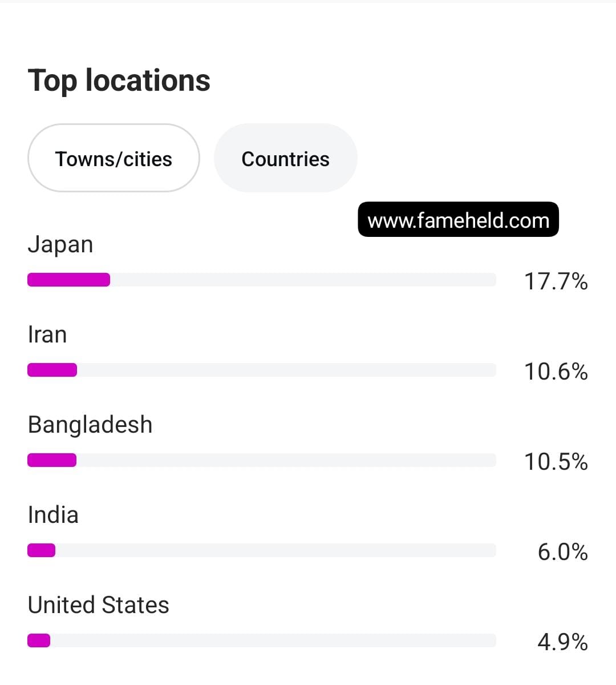616x685 pixels.
Task: Select the Iran country label
Action: click(x=47, y=335)
